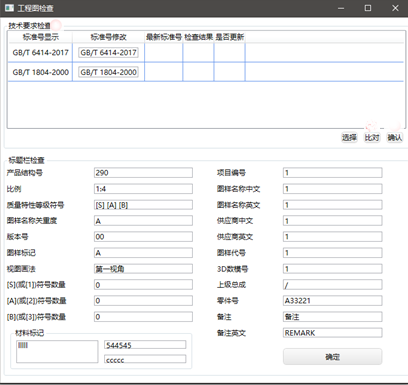Click the 材料标记 field containing ccccc
The image size is (408, 385).
[x=145, y=359]
